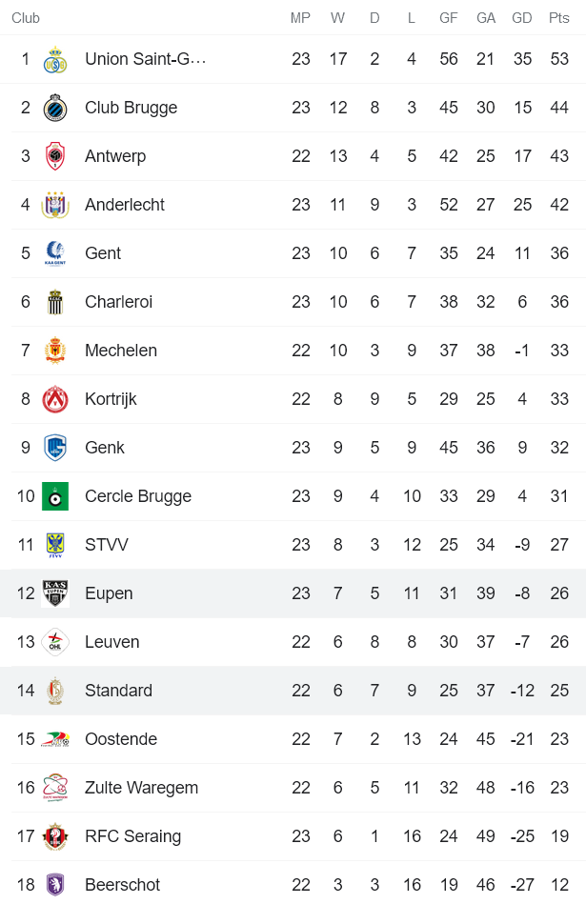The width and height of the screenshot is (586, 924).
Task: Click the Anderlecht crest icon
Action: 56,204
